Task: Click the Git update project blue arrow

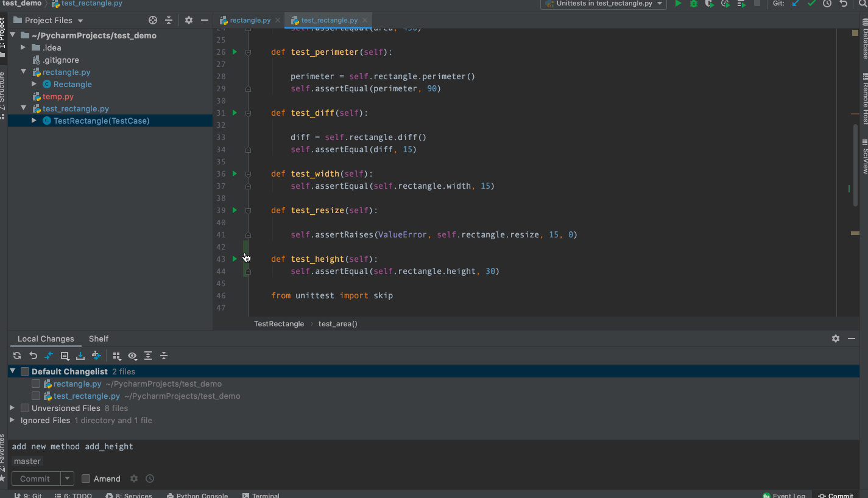Action: click(x=796, y=4)
